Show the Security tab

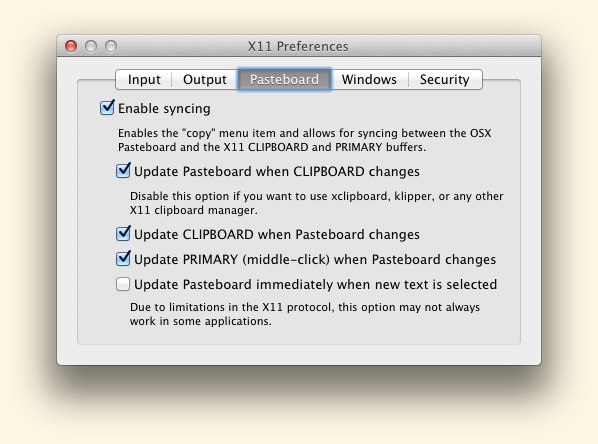pos(445,79)
